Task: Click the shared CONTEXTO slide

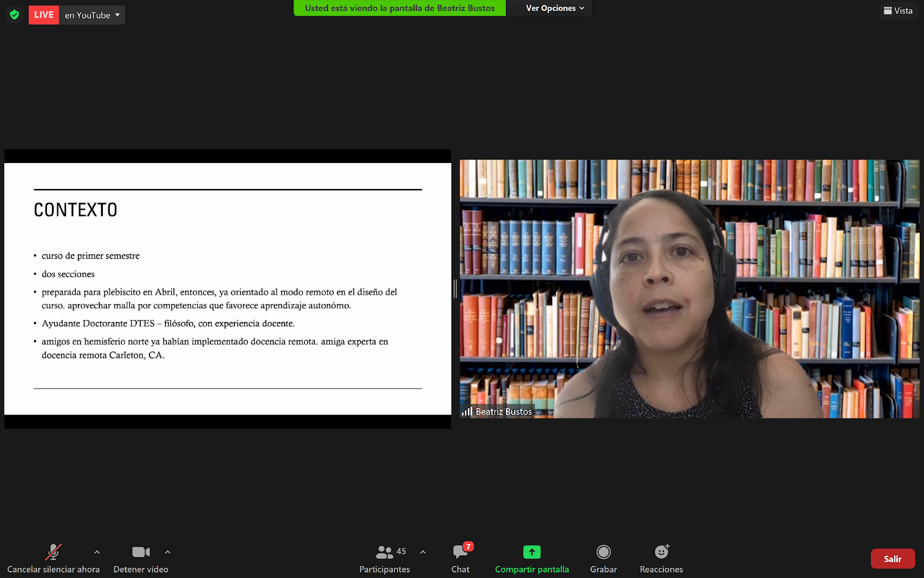Action: (x=228, y=289)
